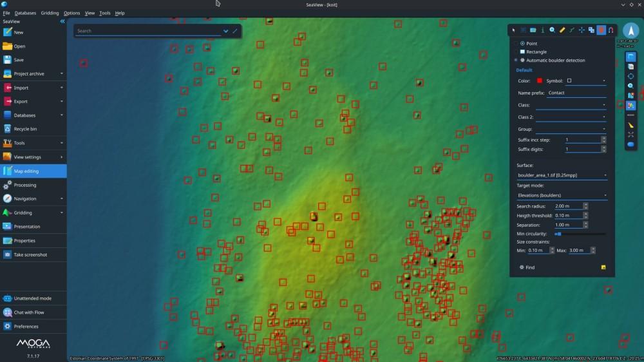Open the Databases menu
The height and width of the screenshot is (362, 644).
[25, 13]
